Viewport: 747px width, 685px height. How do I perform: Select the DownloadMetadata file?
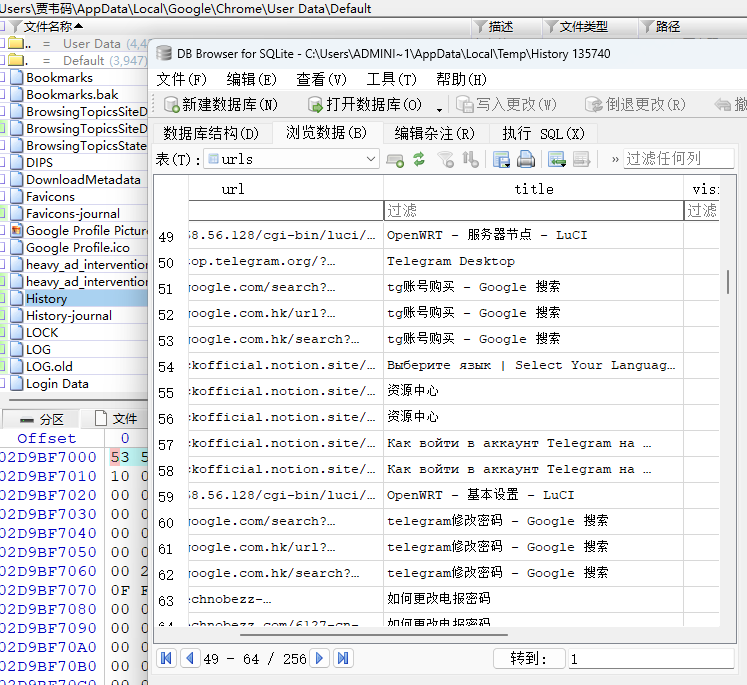pos(83,180)
